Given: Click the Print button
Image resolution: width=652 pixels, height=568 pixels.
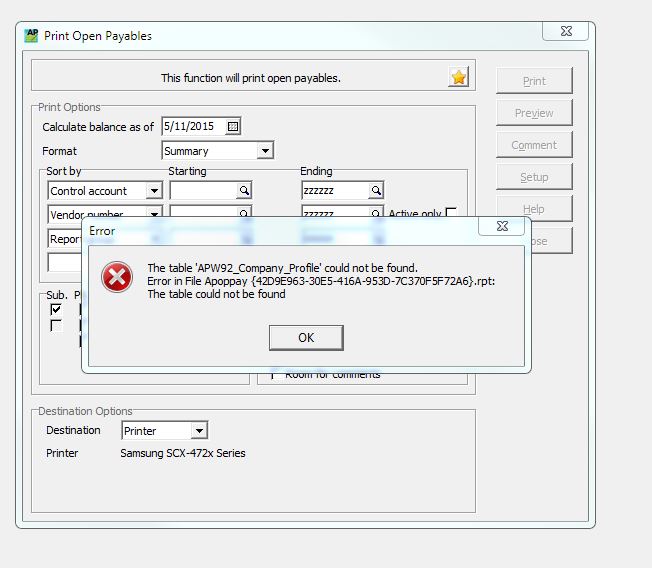Looking at the screenshot, I should [x=534, y=81].
